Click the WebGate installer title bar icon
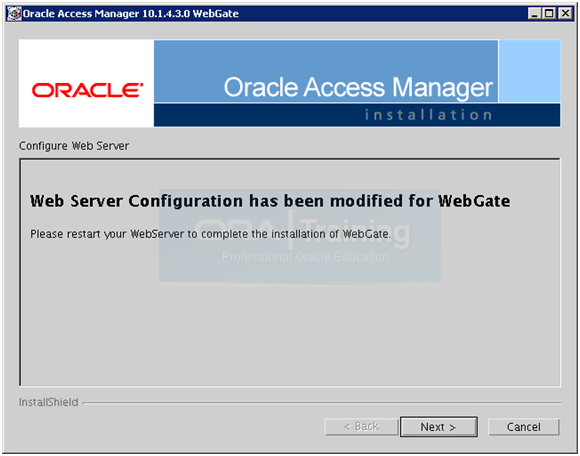580x456 pixels. [14, 14]
